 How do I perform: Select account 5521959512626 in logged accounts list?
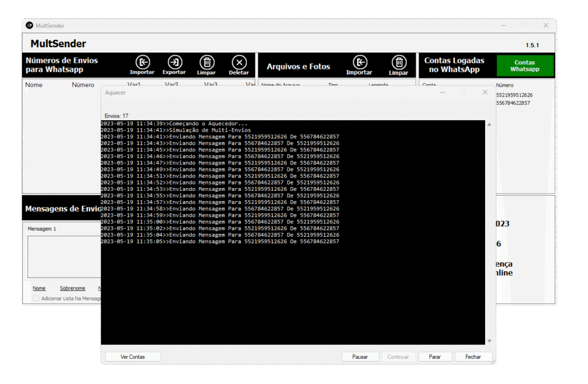[514, 95]
